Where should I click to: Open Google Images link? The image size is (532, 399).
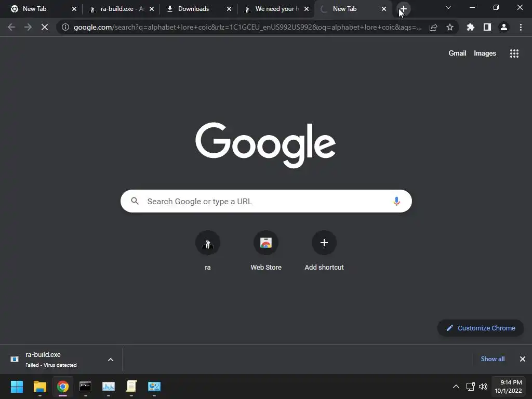[485, 54]
